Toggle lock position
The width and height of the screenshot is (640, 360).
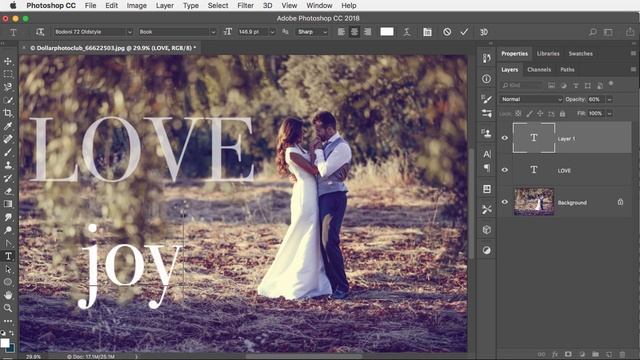pos(540,113)
